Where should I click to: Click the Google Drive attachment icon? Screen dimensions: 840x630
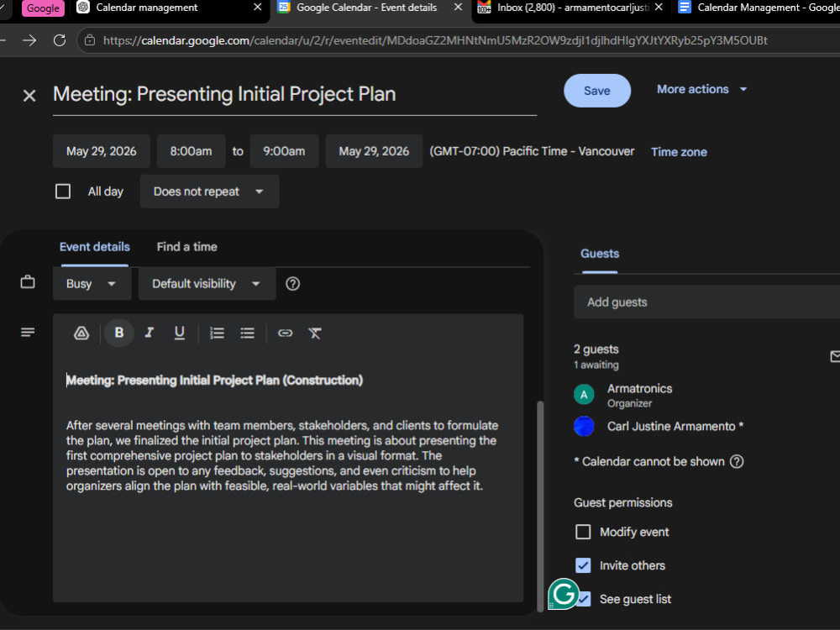[81, 333]
